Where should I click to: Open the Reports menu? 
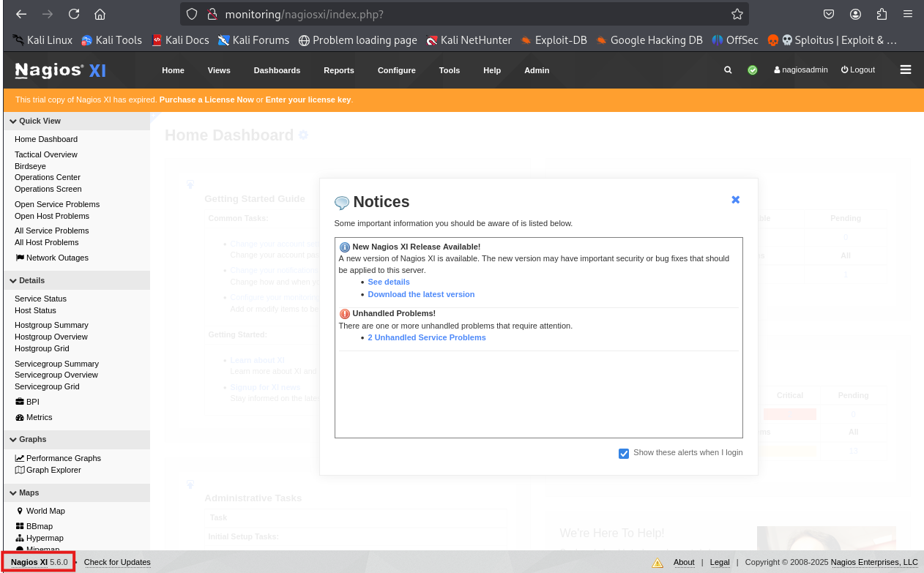(338, 70)
